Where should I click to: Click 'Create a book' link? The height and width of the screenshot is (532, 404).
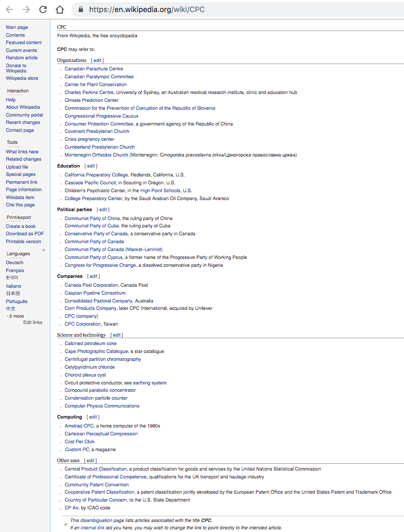click(x=20, y=226)
